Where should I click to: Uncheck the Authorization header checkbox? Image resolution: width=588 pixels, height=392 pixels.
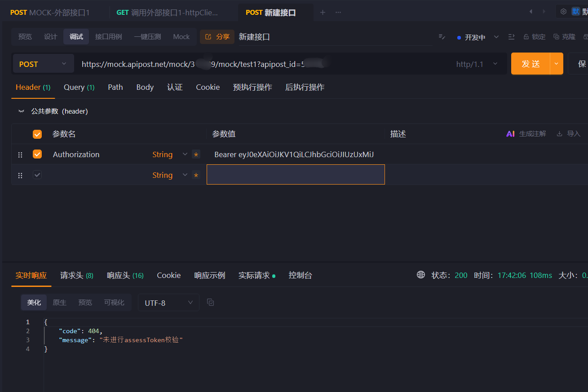[x=37, y=154]
